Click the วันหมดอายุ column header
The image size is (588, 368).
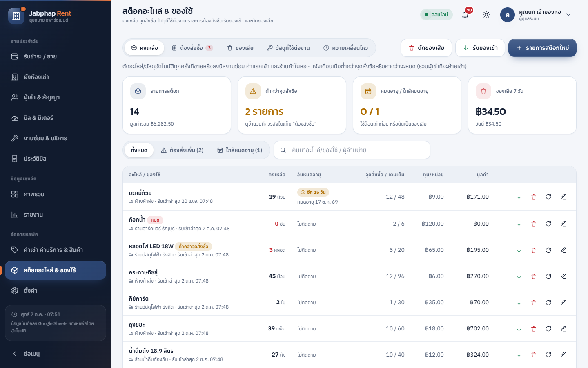tap(309, 175)
